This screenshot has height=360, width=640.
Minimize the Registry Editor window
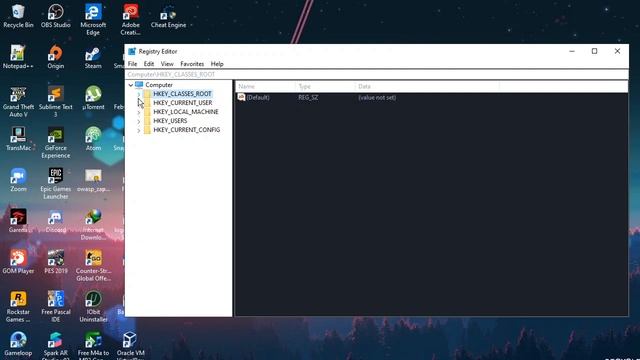pyautogui.click(x=572, y=51)
